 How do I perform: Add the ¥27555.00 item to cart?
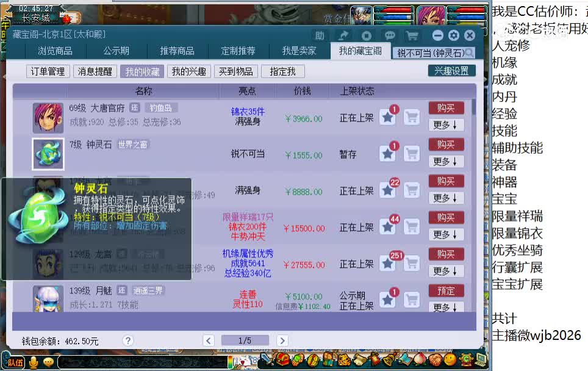click(x=412, y=263)
